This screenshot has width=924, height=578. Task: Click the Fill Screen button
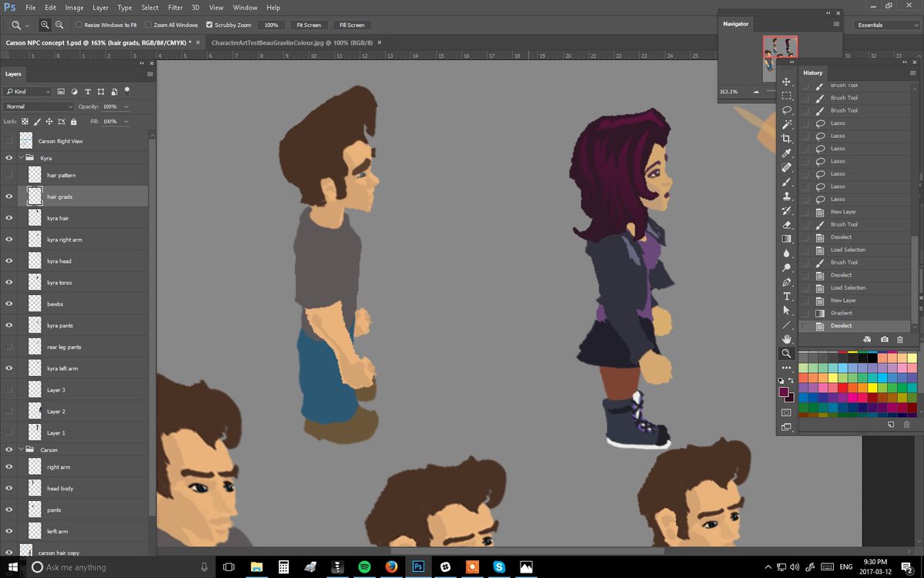pos(353,25)
